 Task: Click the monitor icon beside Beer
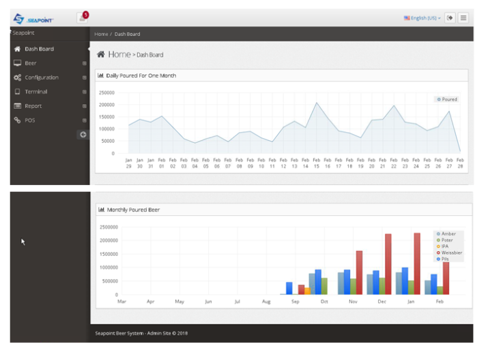tap(17, 63)
